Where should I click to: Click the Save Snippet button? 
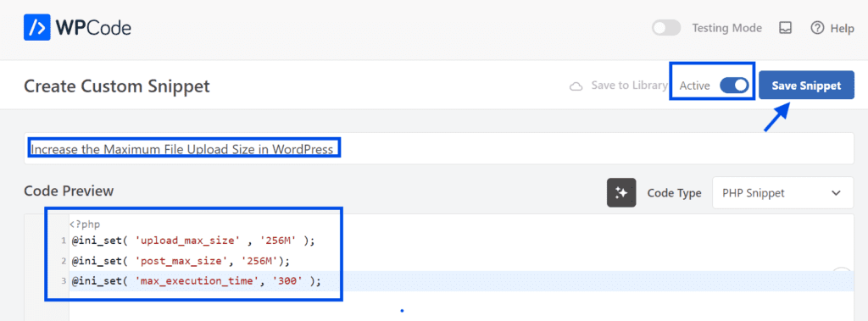pyautogui.click(x=806, y=86)
